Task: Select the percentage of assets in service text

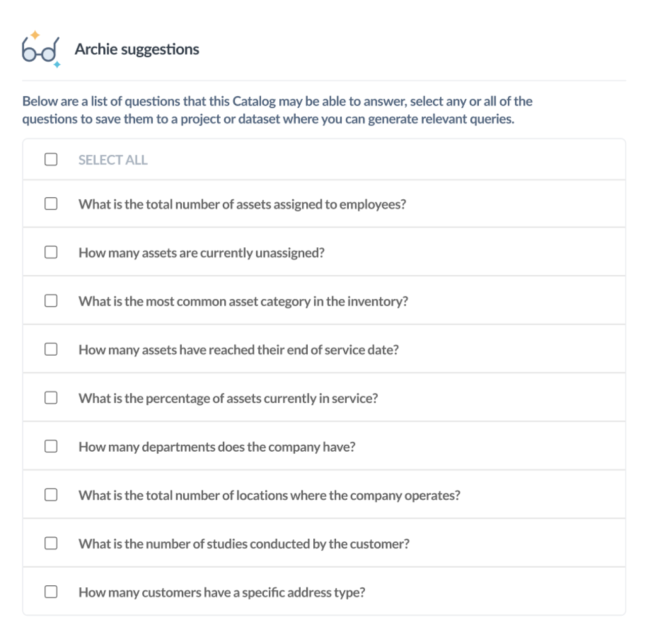Action: (x=228, y=399)
